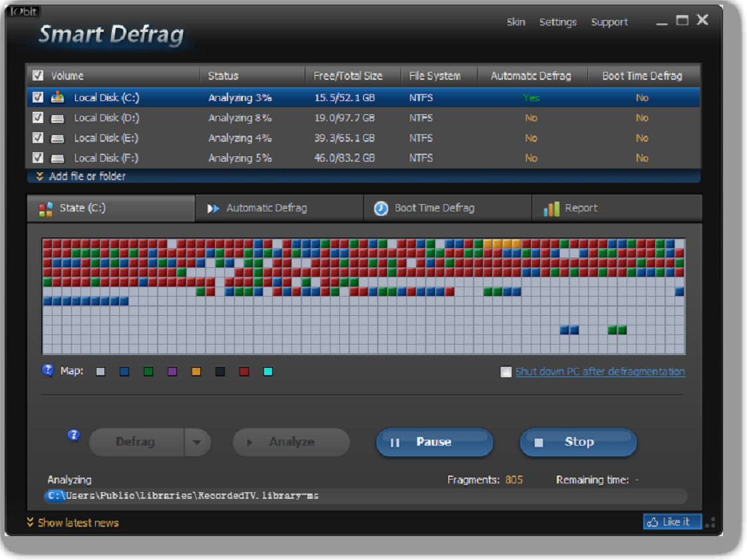Click Automatic Defrag 'Yes' for Local Disk (C:)
This screenshot has height=560, width=747.
pos(531,98)
